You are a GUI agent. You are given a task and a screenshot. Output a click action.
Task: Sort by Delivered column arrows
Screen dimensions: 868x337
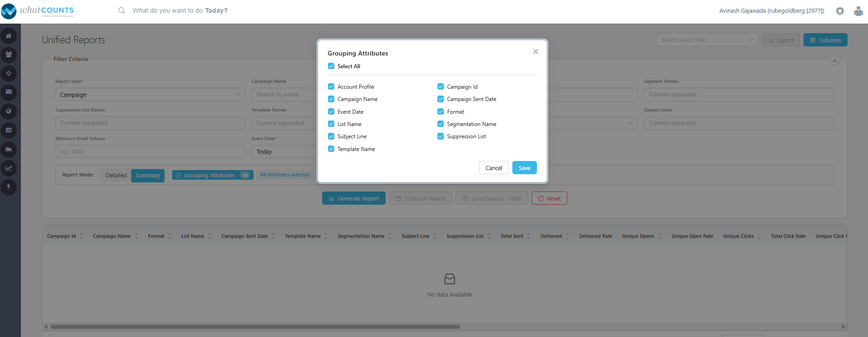[x=567, y=236]
